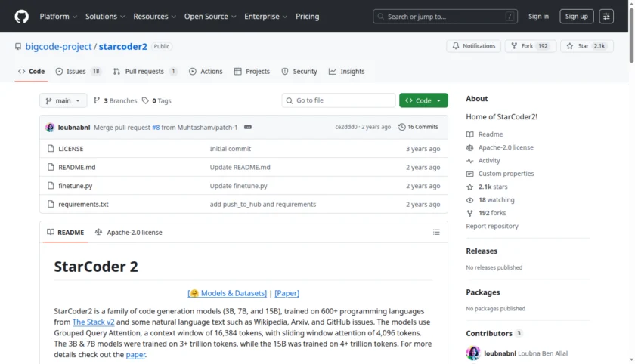The image size is (635, 364).
Task: Open the README outline list icon
Action: pos(436,232)
